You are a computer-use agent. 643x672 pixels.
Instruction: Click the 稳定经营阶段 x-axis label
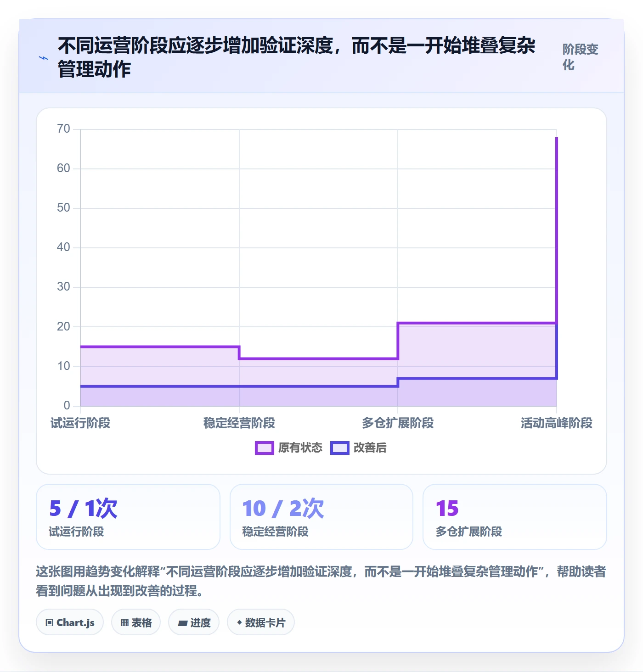[x=239, y=423]
